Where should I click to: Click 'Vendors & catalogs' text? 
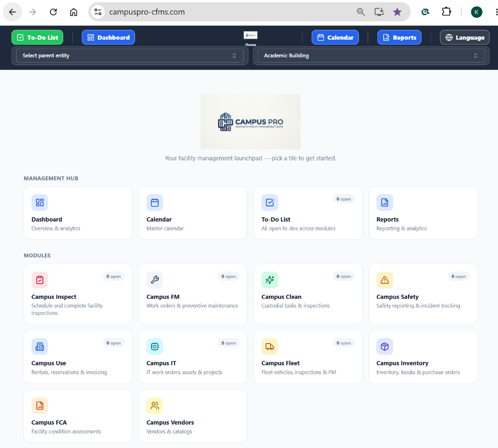tap(169, 431)
